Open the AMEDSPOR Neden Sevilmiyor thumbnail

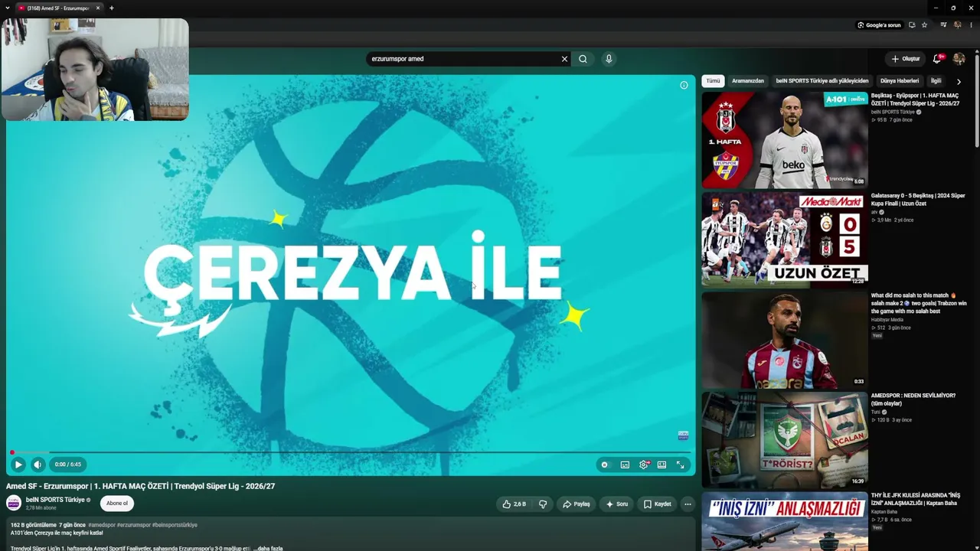[785, 439]
